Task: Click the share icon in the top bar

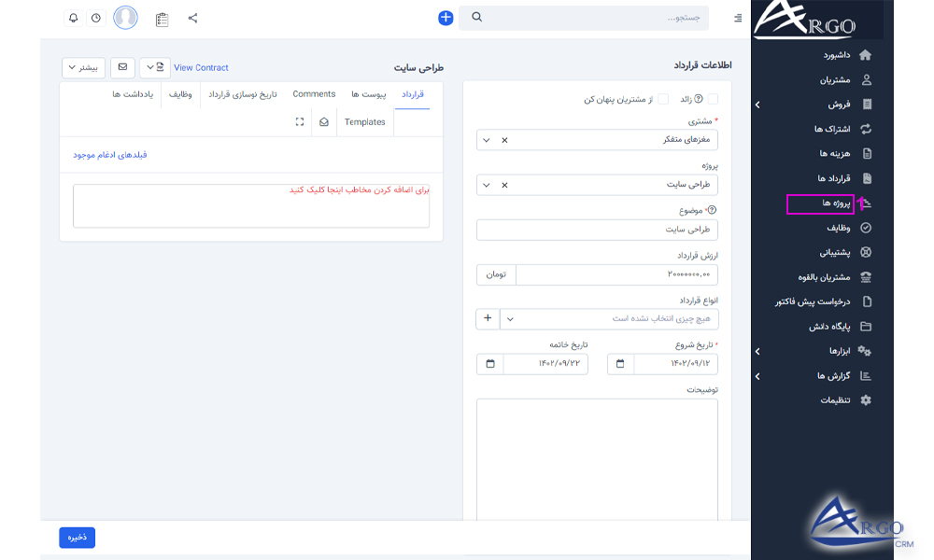Action: click(192, 18)
